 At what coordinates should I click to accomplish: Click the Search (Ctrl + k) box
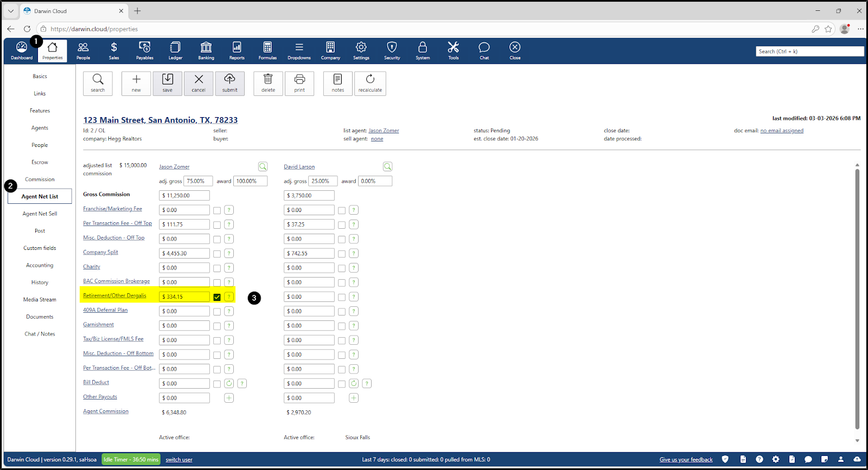(809, 51)
